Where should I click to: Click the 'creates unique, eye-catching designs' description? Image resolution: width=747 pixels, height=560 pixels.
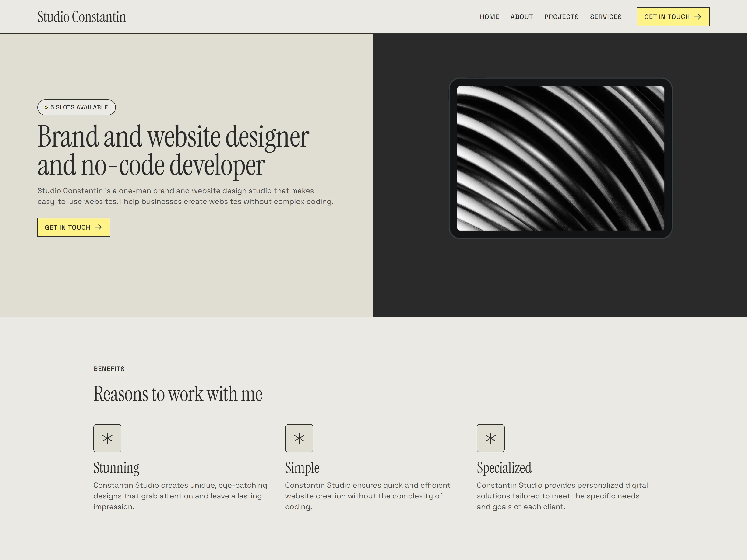[180, 496]
